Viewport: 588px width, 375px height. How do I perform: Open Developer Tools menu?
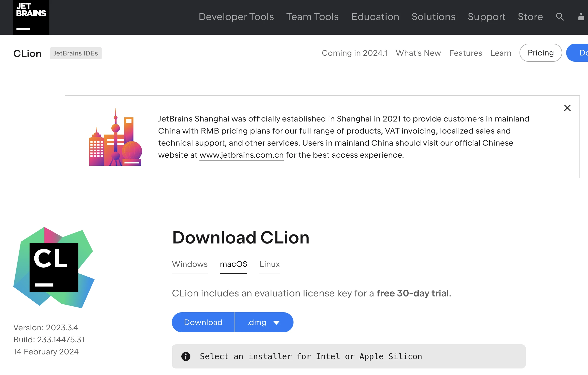point(236,17)
